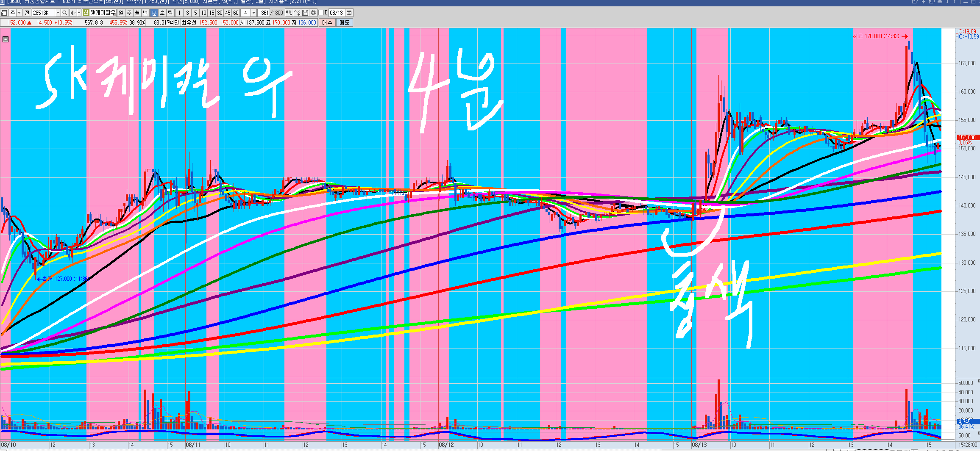Click the custom interval box showing 4
This screenshot has width=980, height=451.
point(245,13)
